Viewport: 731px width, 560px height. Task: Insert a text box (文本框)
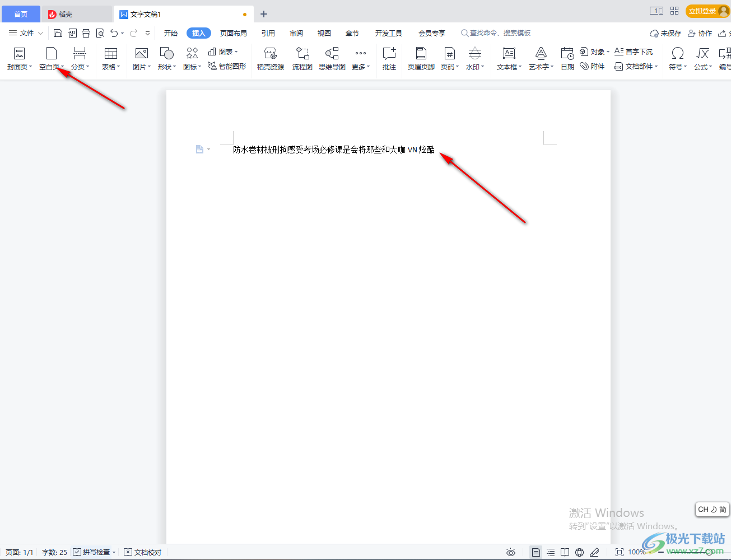[509, 59]
